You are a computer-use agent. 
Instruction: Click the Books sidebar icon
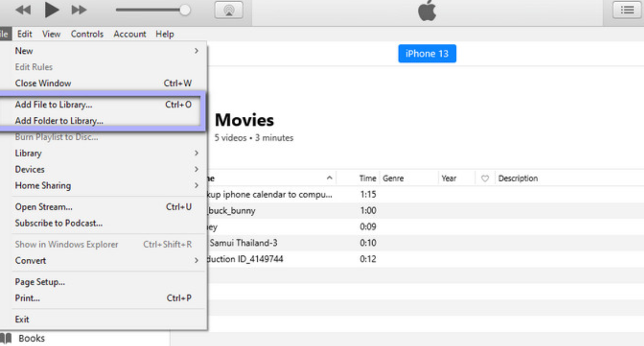[5, 338]
